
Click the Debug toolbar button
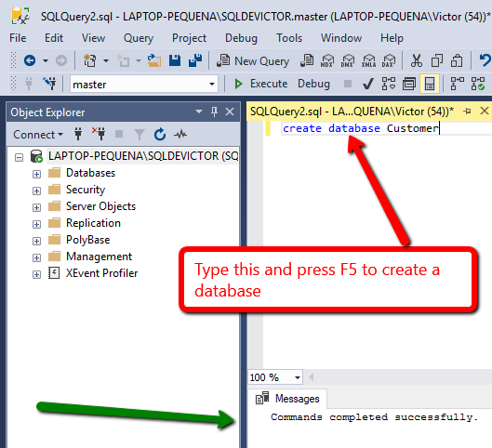tap(313, 84)
